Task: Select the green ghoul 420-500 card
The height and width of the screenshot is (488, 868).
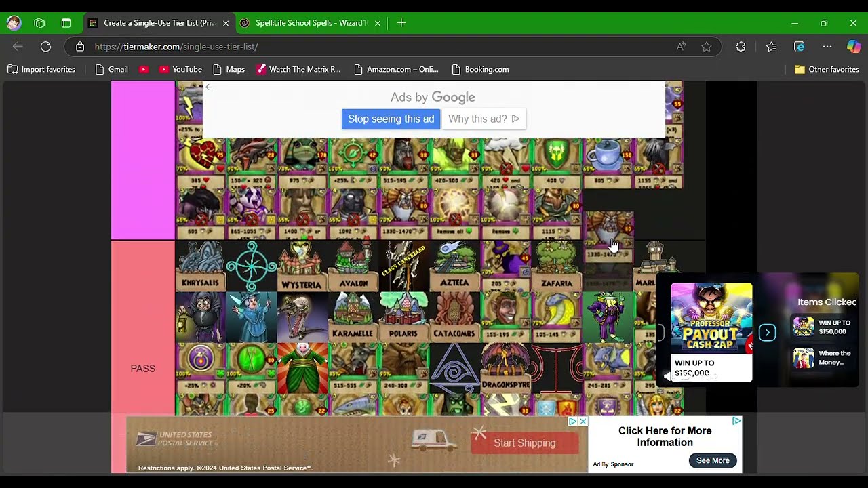Action: point(455,163)
